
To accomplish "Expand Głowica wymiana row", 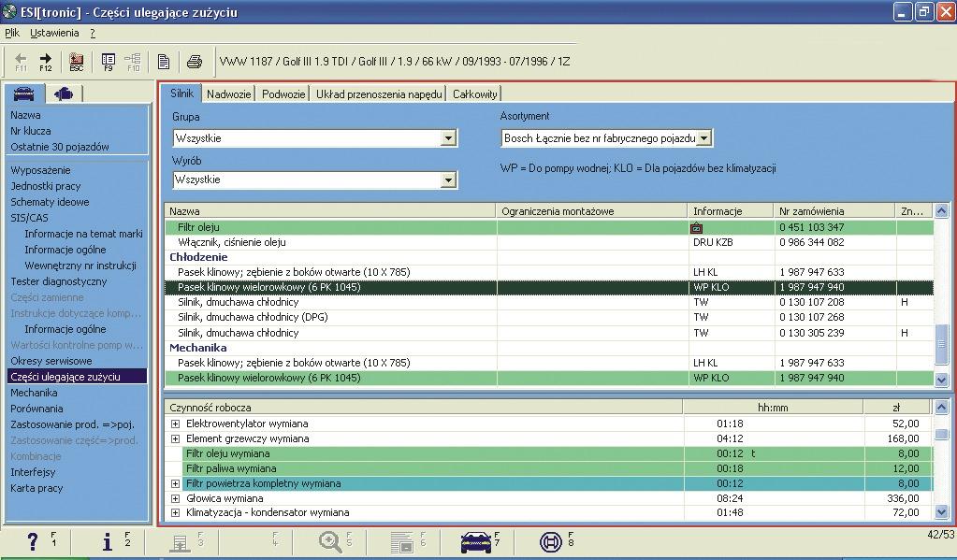I will (x=175, y=498).
